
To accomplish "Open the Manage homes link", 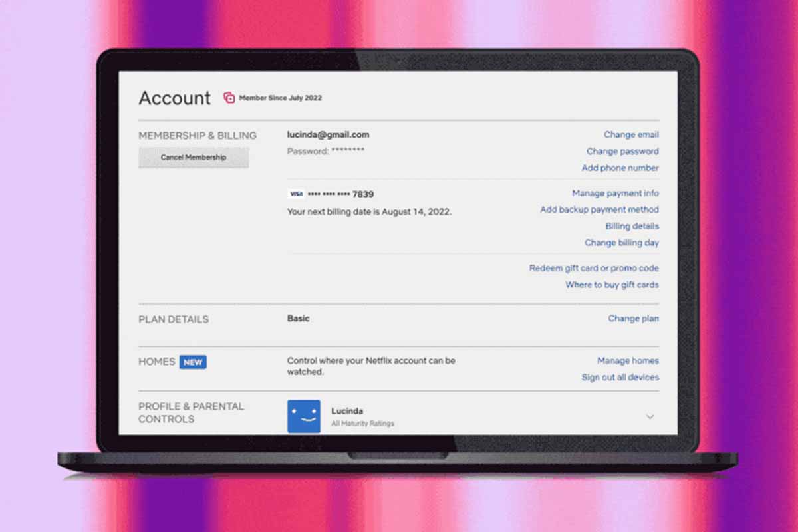I will point(628,361).
